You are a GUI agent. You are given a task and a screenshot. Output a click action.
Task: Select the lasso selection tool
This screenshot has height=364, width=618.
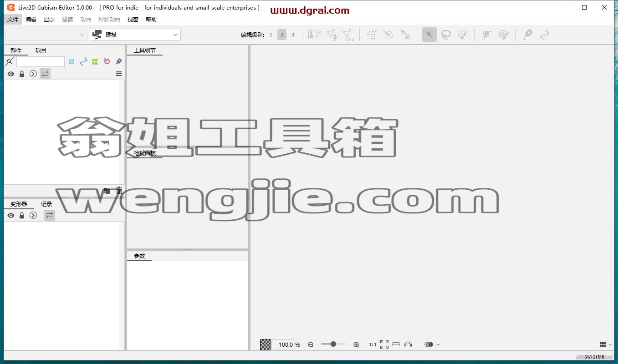tap(446, 35)
